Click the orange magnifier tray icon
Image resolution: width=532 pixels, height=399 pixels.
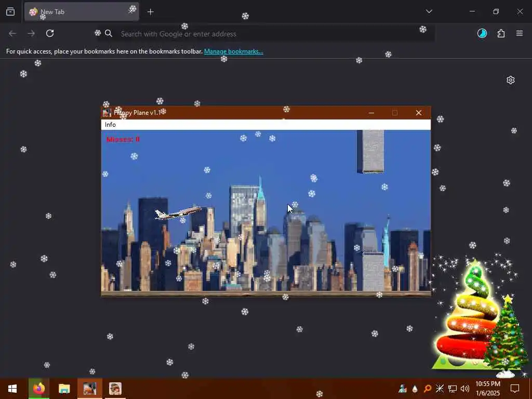(428, 389)
